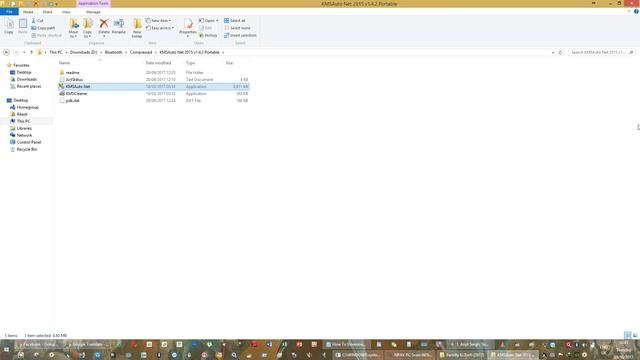Screen dimensions: 640x360
Task: Select This PC in navigation pane
Action: [x=23, y=121]
